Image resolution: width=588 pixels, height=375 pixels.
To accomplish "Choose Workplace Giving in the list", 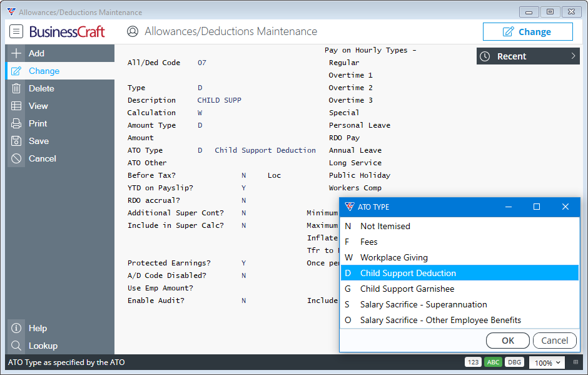I will [459, 257].
